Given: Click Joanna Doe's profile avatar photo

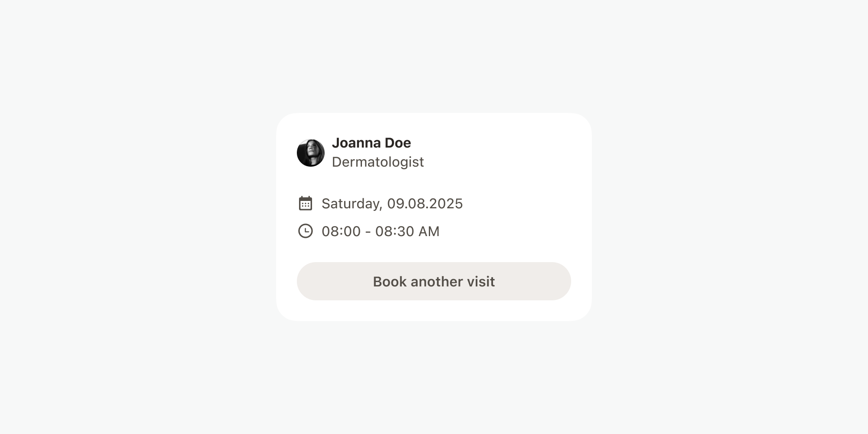Looking at the screenshot, I should (311, 153).
